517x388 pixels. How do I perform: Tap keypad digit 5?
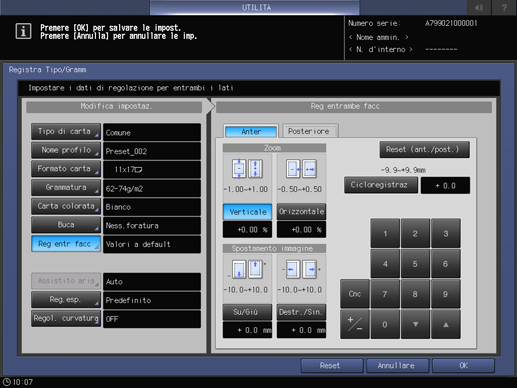click(x=415, y=264)
